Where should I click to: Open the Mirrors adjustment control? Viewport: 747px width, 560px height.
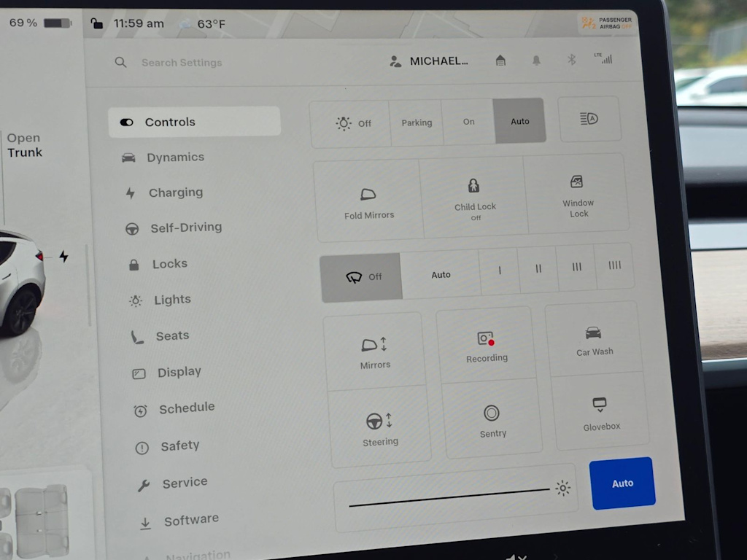tap(375, 352)
